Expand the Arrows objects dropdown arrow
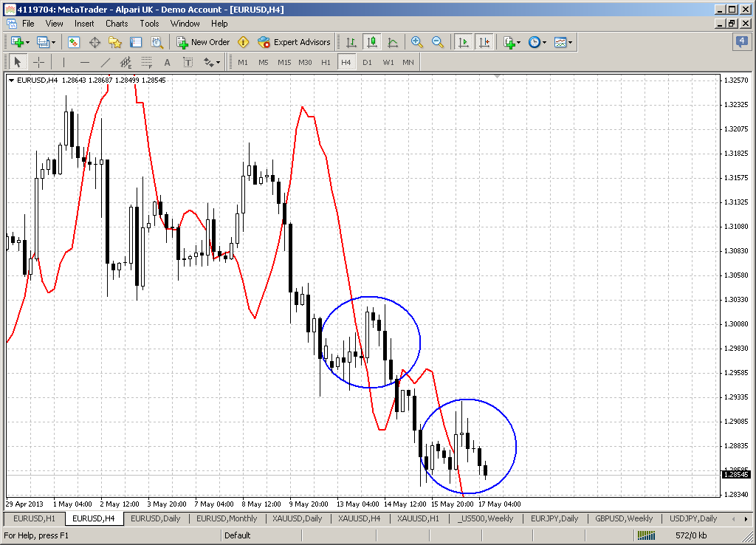Viewport: 756px width, 545px height. coord(218,62)
